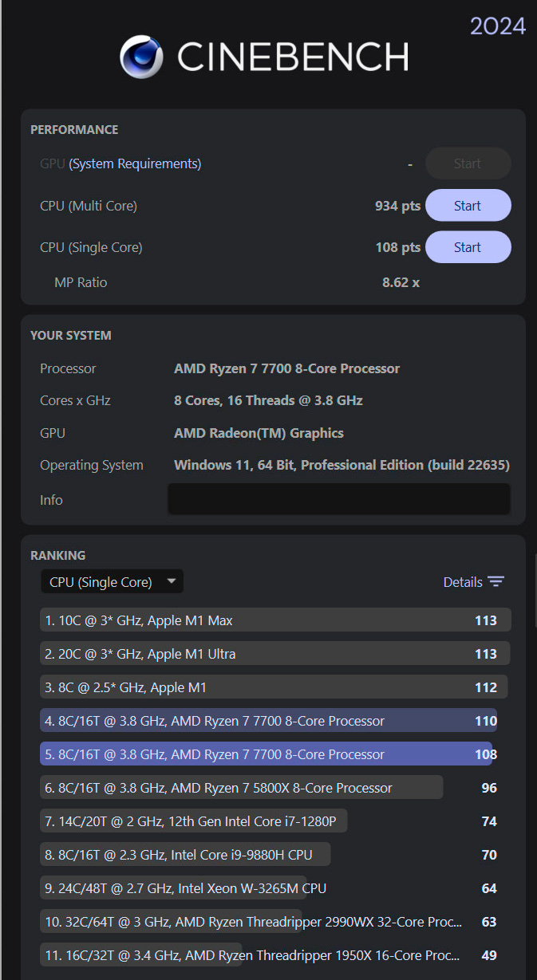
Task: Click the Details filter lines icon
Action: pyautogui.click(x=496, y=582)
